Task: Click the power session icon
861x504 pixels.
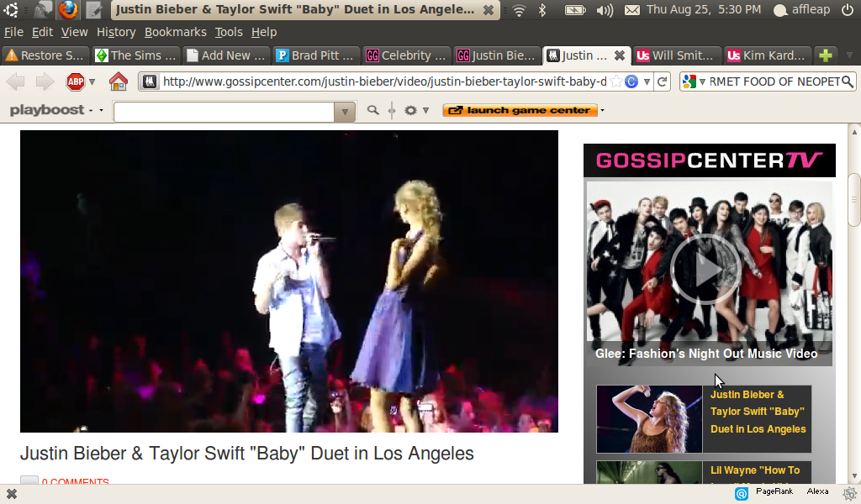Action: tap(848, 9)
